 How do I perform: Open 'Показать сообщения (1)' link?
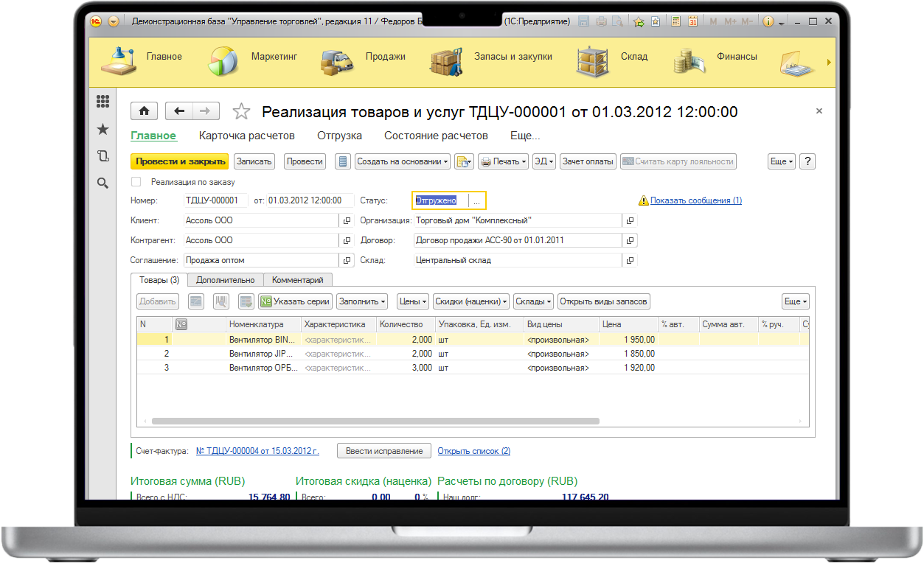tap(696, 200)
